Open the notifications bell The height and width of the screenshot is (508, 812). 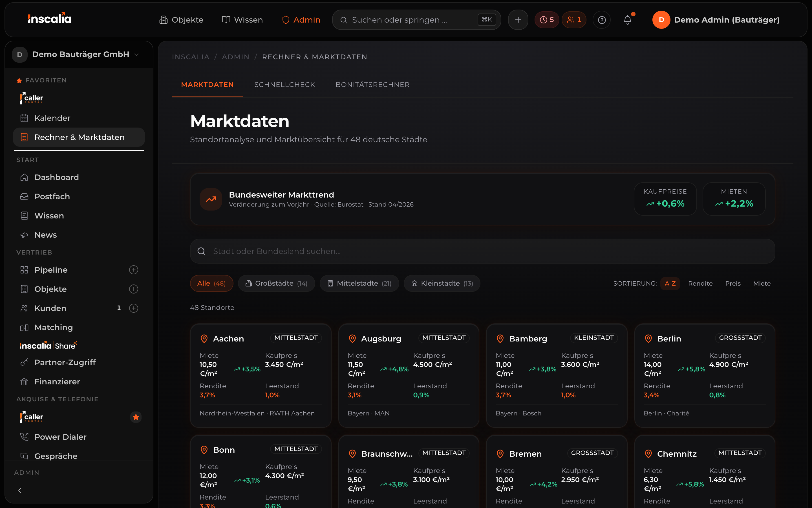627,20
